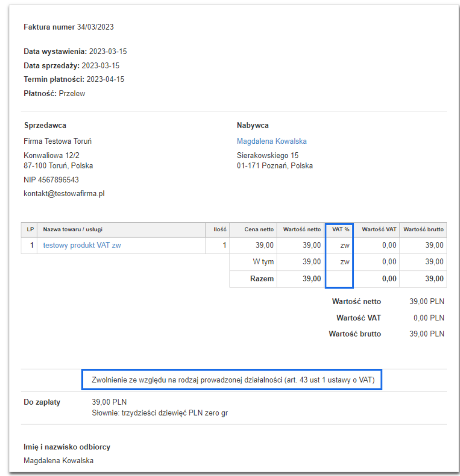This screenshot has width=460, height=476.
Task: Click the Wartość brutto column header
Action: (x=423, y=229)
